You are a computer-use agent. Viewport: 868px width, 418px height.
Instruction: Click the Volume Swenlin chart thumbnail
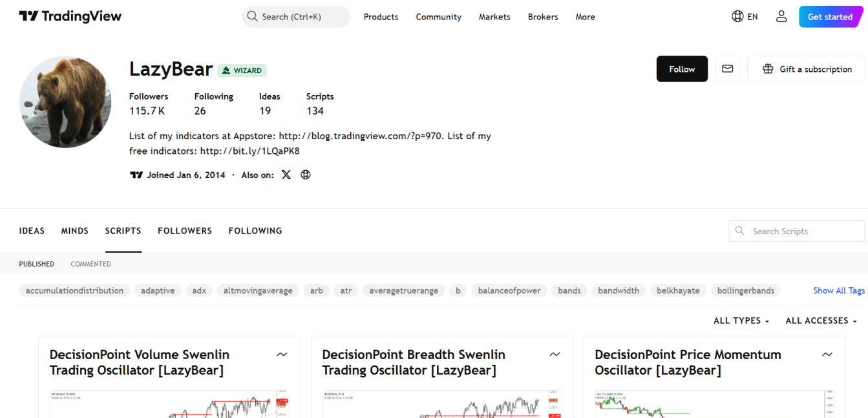169,403
